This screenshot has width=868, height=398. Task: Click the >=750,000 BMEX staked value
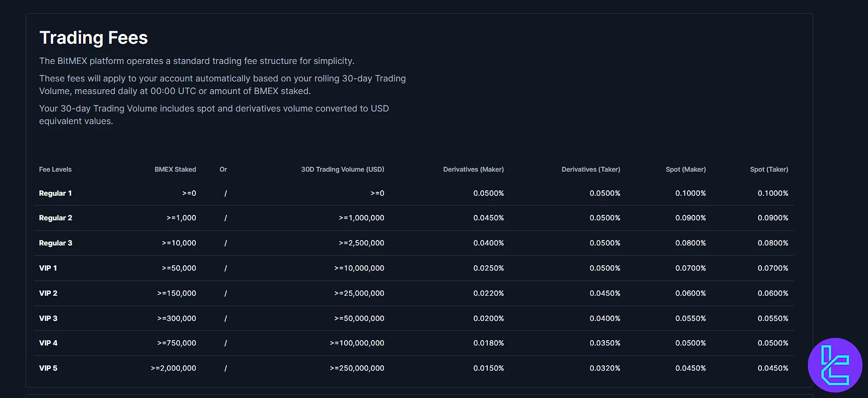[177, 343]
